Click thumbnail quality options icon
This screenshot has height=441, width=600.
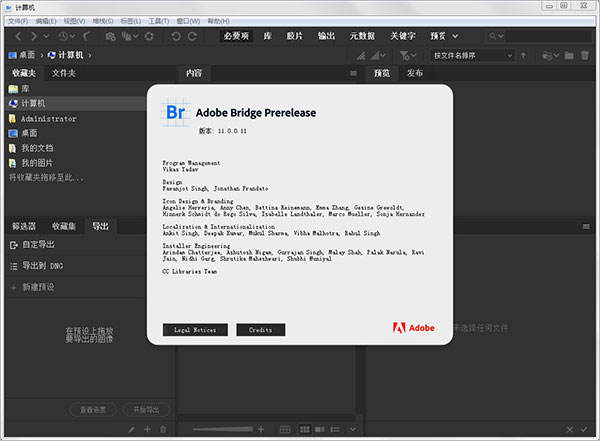click(361, 56)
